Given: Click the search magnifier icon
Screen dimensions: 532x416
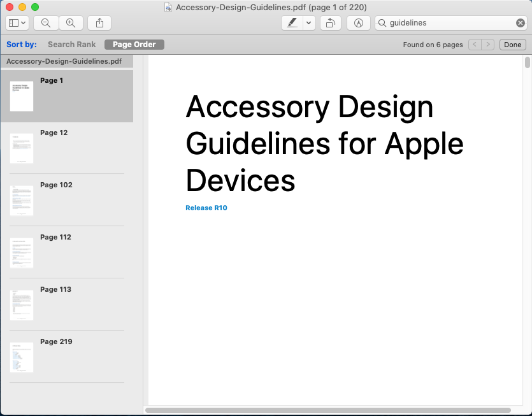Looking at the screenshot, I should pyautogui.click(x=382, y=23).
